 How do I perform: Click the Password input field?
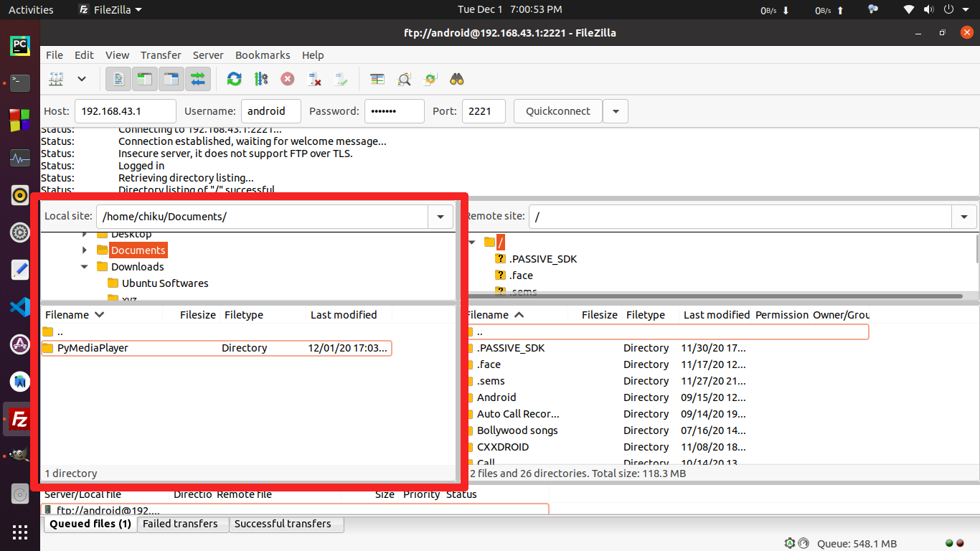(395, 111)
